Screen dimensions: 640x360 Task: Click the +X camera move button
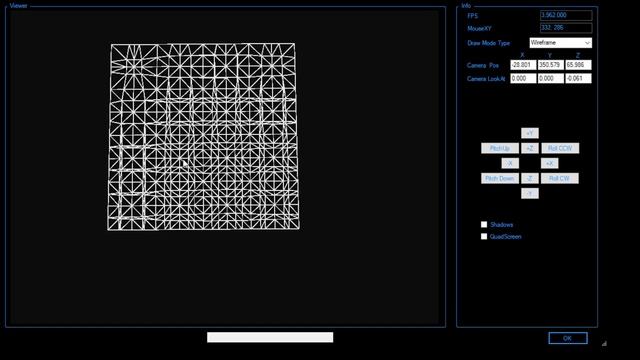[549, 163]
